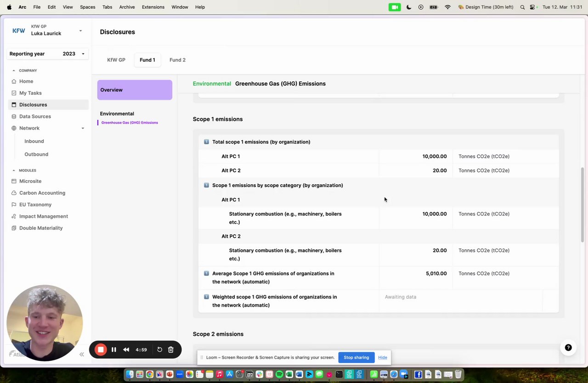Screen dimensions: 588x383
Task: Open the Reporting year 2023 dropdown
Action: [x=48, y=54]
